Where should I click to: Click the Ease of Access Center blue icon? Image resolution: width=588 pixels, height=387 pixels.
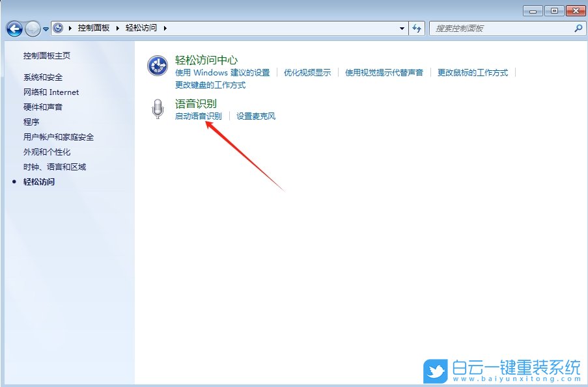tap(157, 64)
